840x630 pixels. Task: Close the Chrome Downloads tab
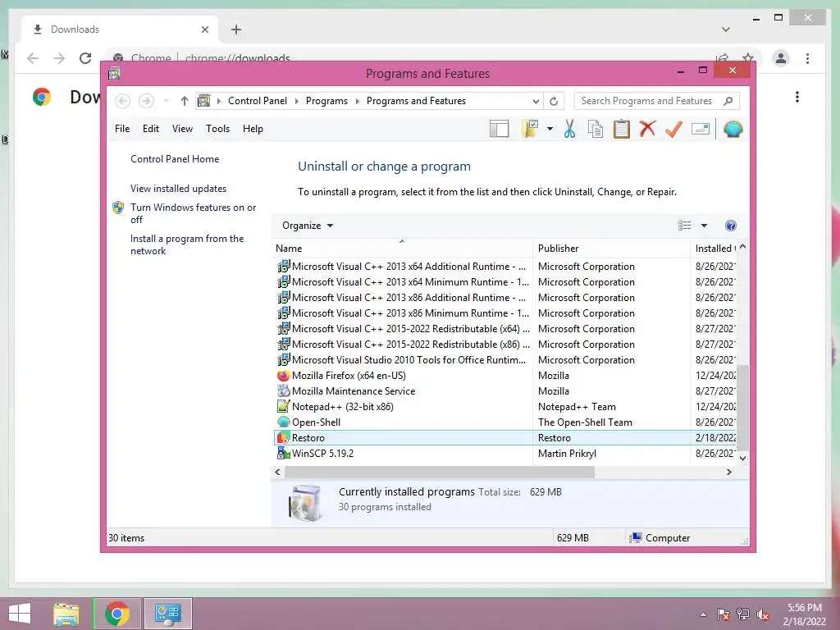tap(204, 30)
